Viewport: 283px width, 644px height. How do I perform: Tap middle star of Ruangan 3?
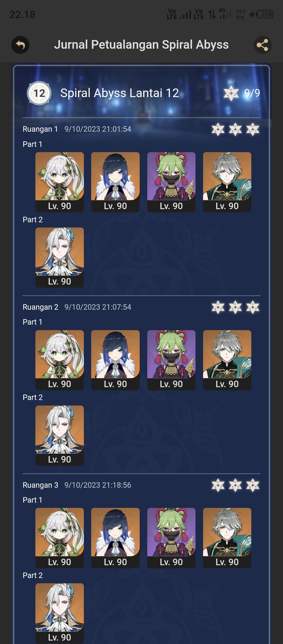tap(235, 485)
